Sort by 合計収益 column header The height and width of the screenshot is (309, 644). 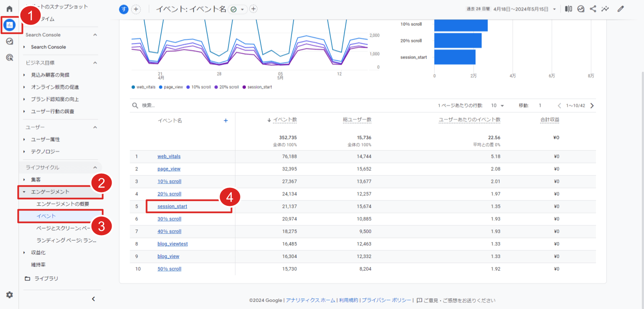coord(549,120)
